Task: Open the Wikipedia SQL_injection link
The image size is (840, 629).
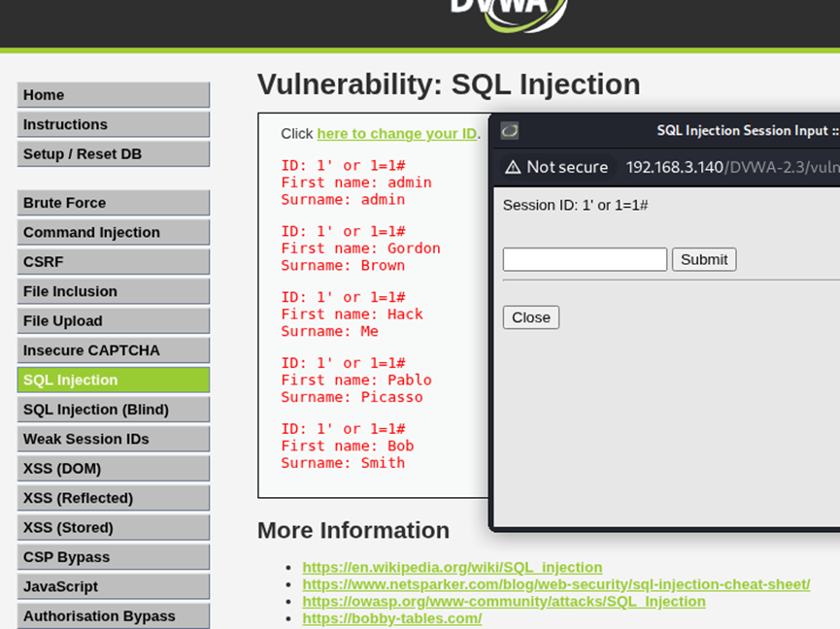Action: [x=453, y=567]
